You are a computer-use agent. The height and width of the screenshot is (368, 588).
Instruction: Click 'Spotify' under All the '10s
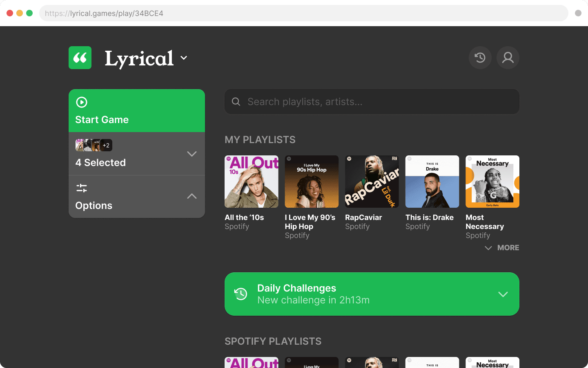coord(237,227)
